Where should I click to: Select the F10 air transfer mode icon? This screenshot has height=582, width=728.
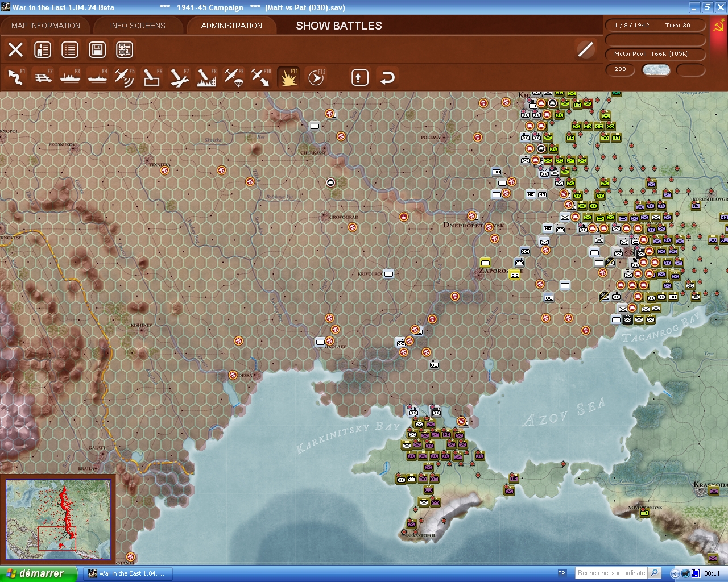(x=261, y=77)
